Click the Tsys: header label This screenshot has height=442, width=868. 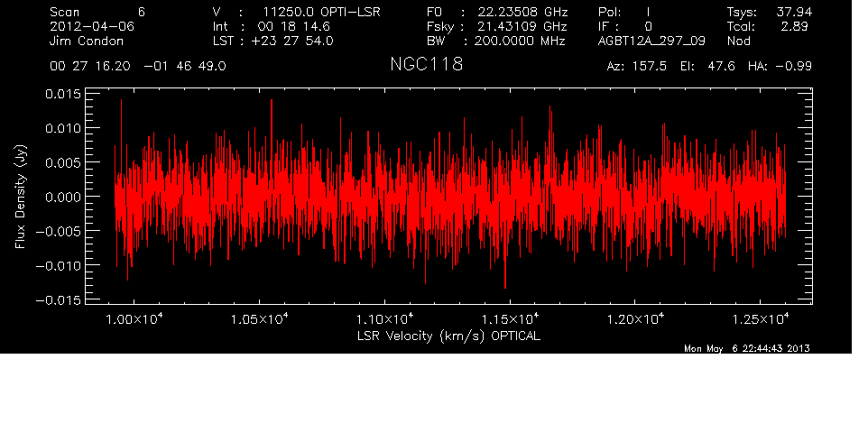pyautogui.click(x=742, y=13)
